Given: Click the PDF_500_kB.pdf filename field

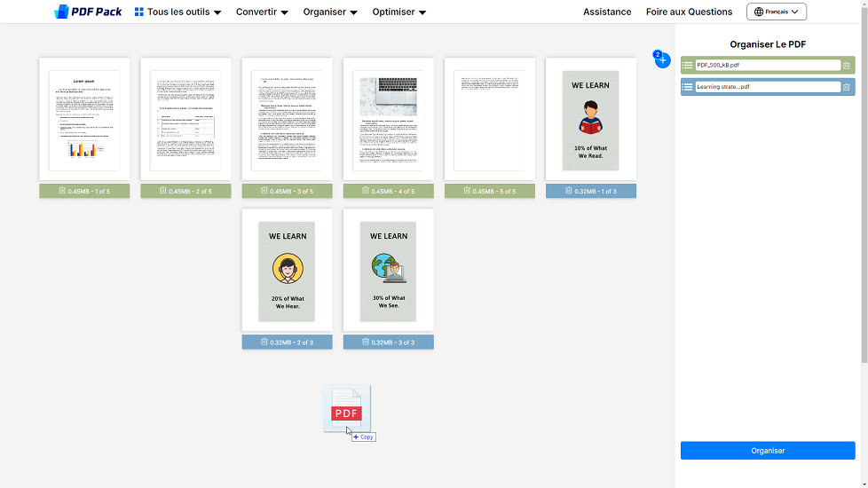Looking at the screenshot, I should 767,65.
